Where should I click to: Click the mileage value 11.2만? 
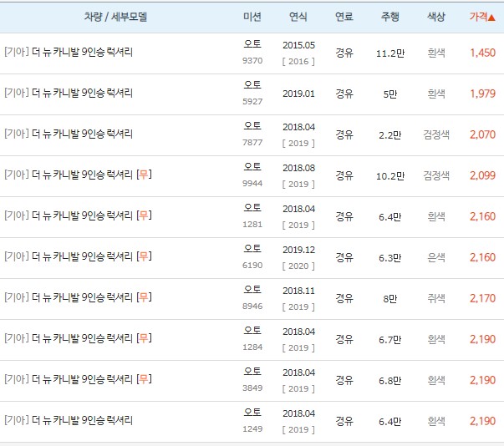tap(390, 53)
